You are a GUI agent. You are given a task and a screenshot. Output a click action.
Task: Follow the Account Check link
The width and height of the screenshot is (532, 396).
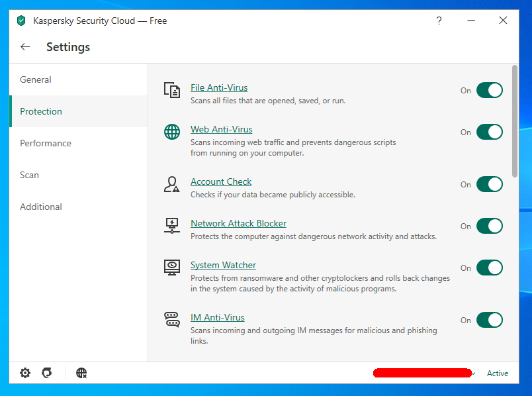point(221,181)
